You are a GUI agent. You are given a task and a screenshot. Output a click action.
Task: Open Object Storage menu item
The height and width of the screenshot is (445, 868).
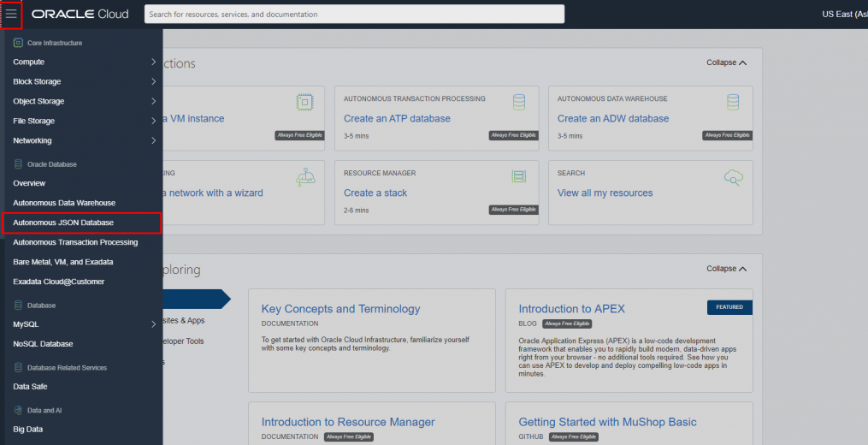pos(38,101)
